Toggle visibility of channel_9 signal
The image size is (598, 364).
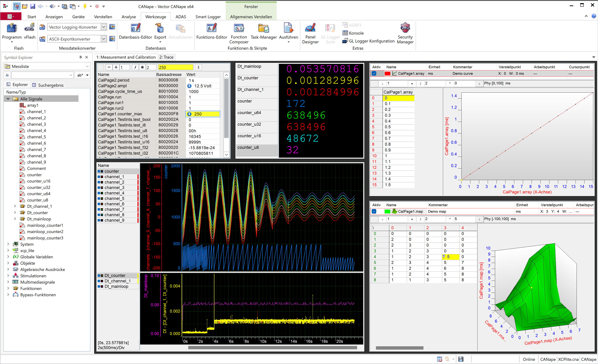(x=99, y=220)
